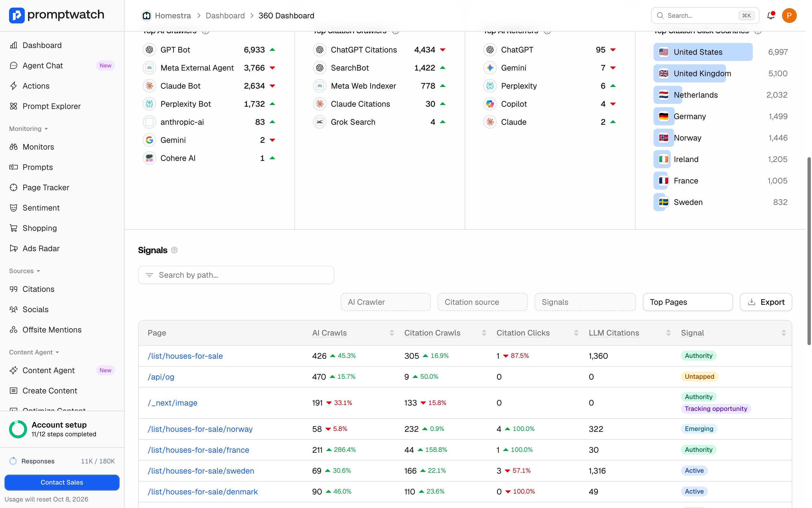
Task: Open the AI Crawler filter dropdown
Action: tap(385, 302)
